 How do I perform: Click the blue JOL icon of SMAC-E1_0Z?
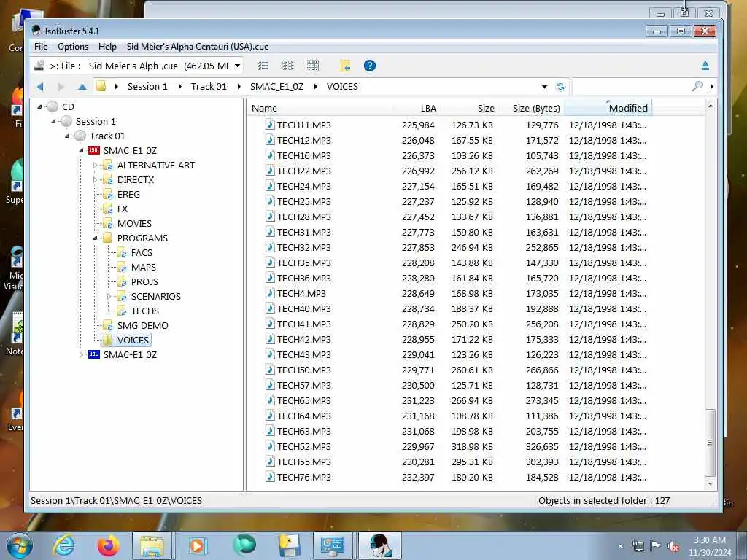point(94,355)
